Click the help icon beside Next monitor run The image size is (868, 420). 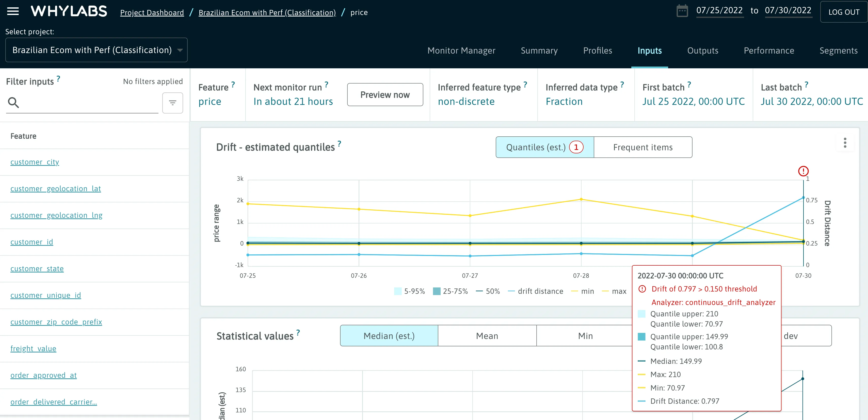(x=326, y=85)
